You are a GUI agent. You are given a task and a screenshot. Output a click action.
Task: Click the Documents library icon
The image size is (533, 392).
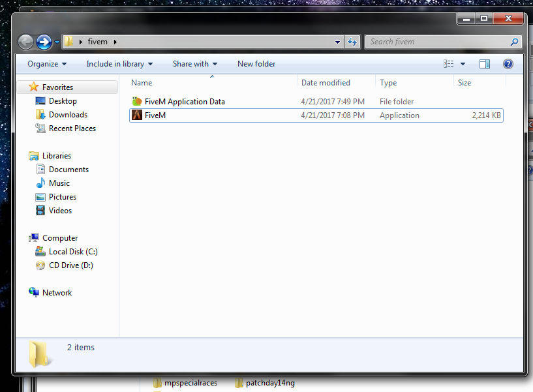coord(40,169)
